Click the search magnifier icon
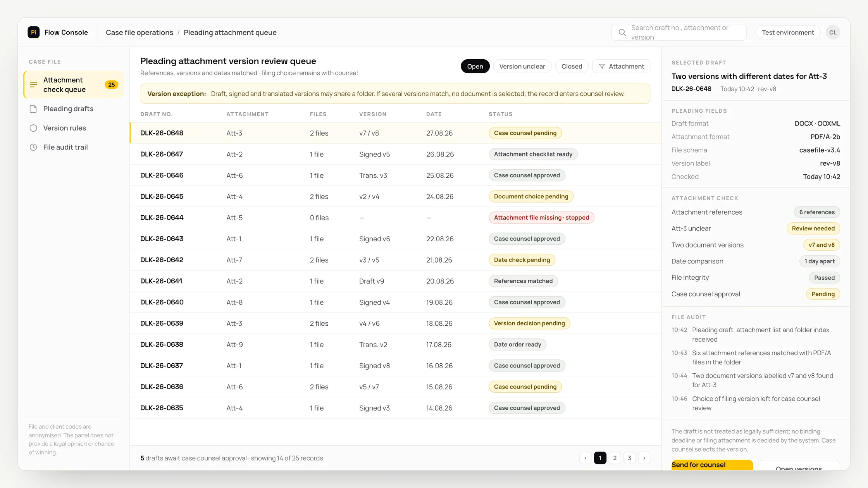The width and height of the screenshot is (868, 488). (x=622, y=33)
